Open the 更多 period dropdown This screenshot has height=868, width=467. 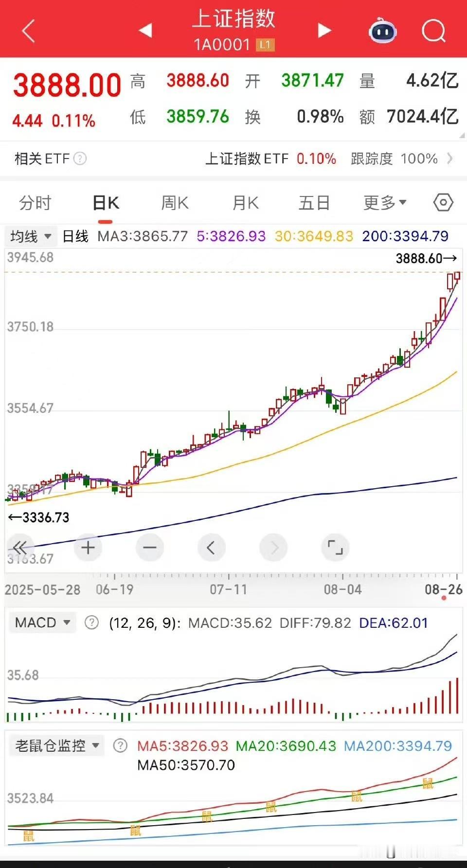(385, 203)
